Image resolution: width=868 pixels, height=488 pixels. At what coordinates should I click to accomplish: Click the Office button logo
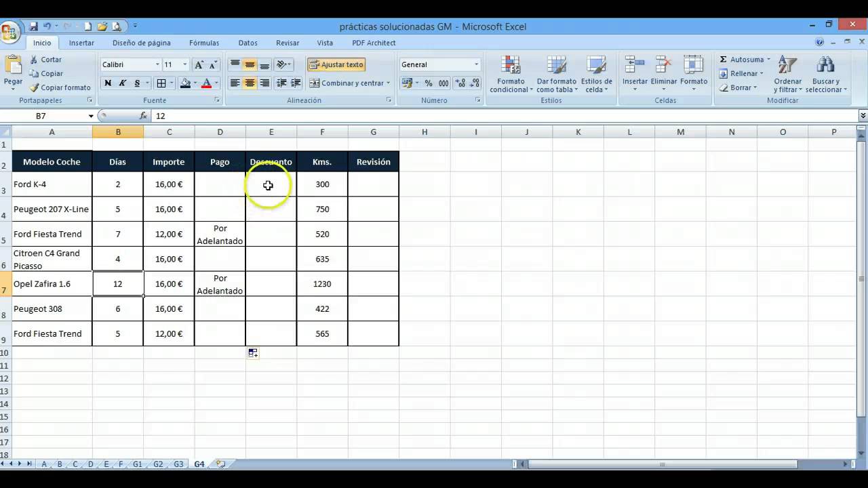click(10, 31)
